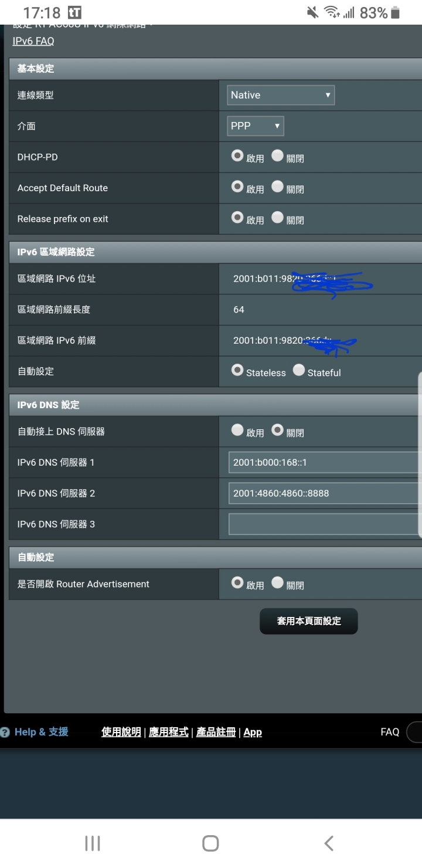The width and height of the screenshot is (422, 868).
Task: Click the 套用本頁面設定 apply button
Action: click(309, 621)
